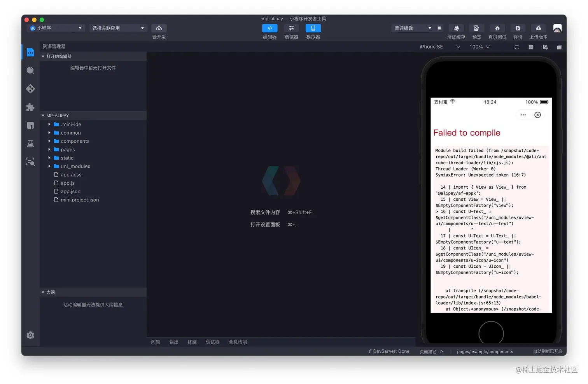Open the 普通编译 compile mode dropdown
The width and height of the screenshot is (588, 384).
pyautogui.click(x=413, y=28)
